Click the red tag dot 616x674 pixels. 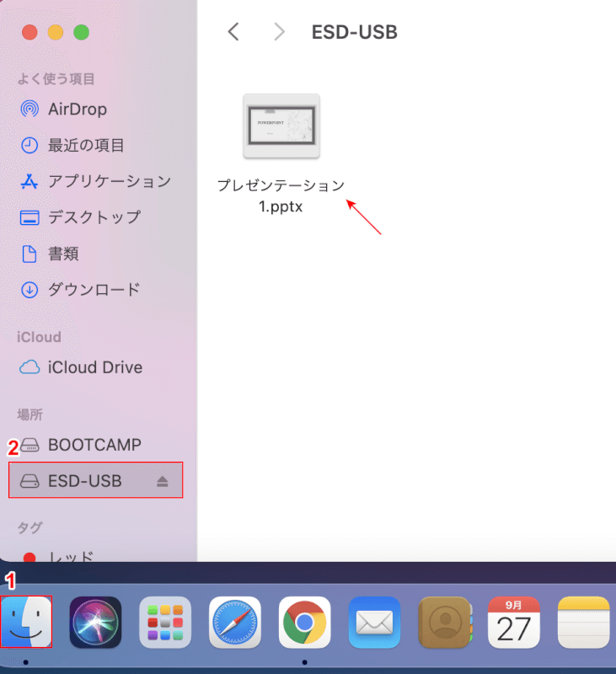click(29, 557)
